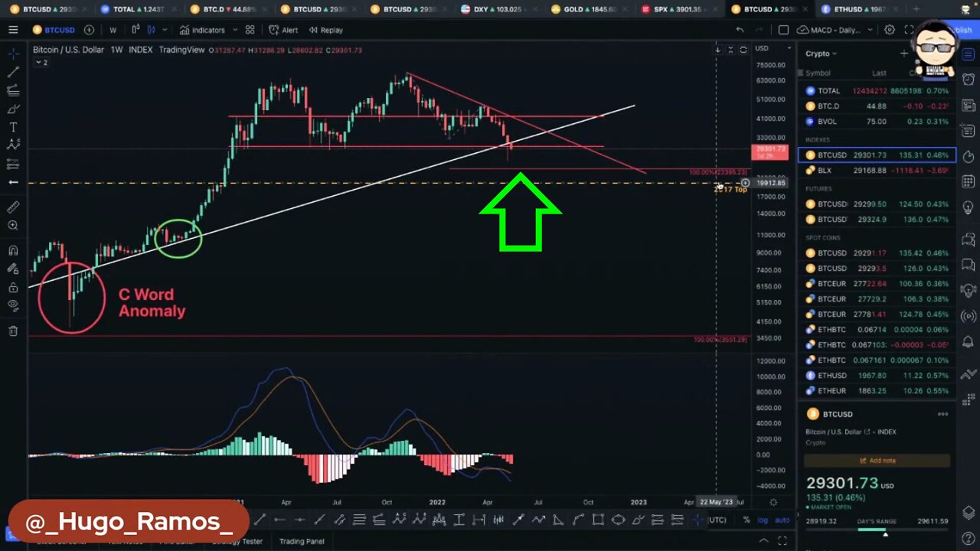This screenshot has height=551, width=980.
Task: Open the notifications bell in right sidebar
Action: click(969, 342)
